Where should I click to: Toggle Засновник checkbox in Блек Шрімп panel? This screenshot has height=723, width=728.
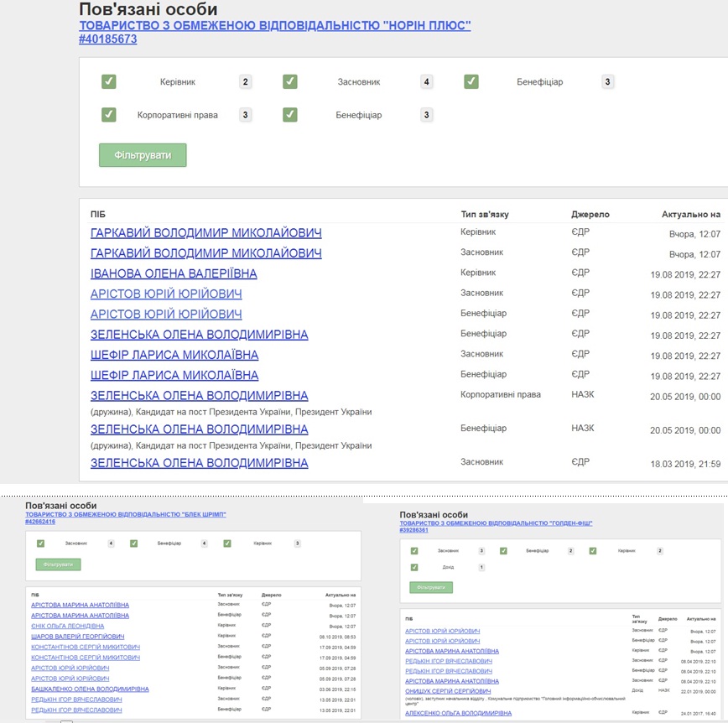coord(40,544)
